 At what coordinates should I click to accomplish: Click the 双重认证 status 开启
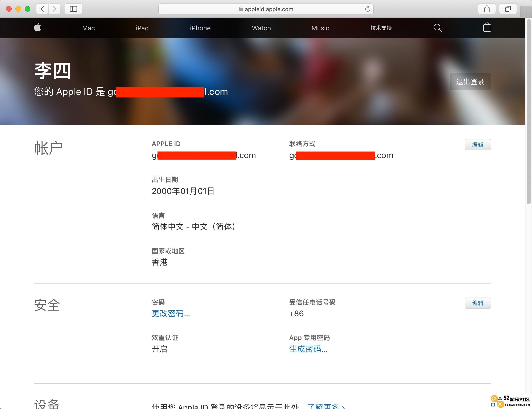point(160,349)
